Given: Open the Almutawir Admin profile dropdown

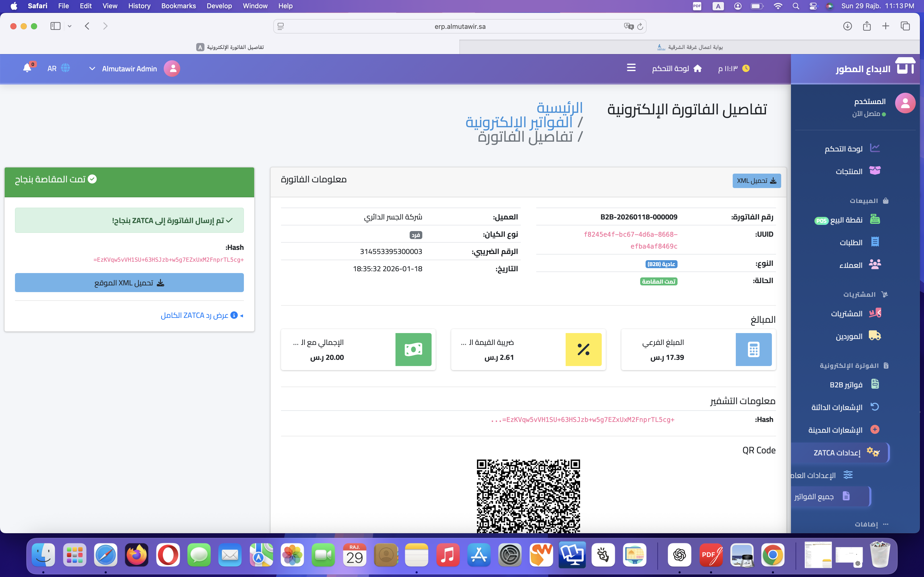Looking at the screenshot, I should 130,69.
